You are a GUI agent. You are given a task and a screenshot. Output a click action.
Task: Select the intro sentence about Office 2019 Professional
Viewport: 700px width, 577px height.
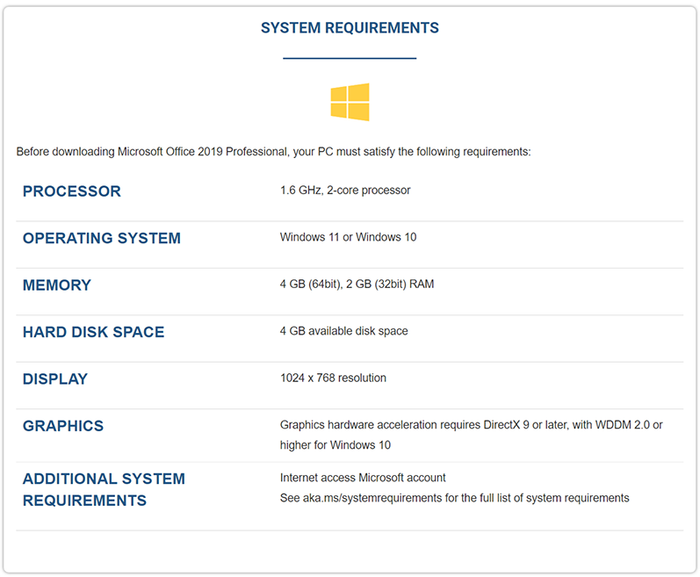(273, 152)
